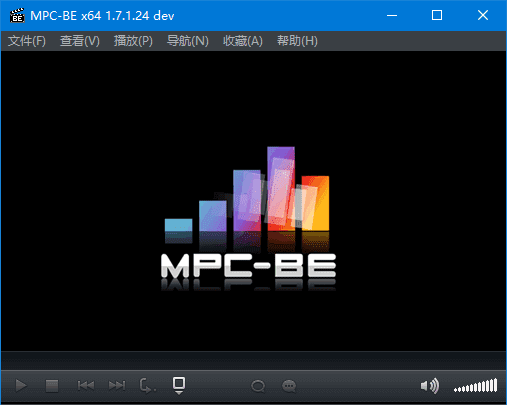Skip to next track

pyautogui.click(x=117, y=386)
